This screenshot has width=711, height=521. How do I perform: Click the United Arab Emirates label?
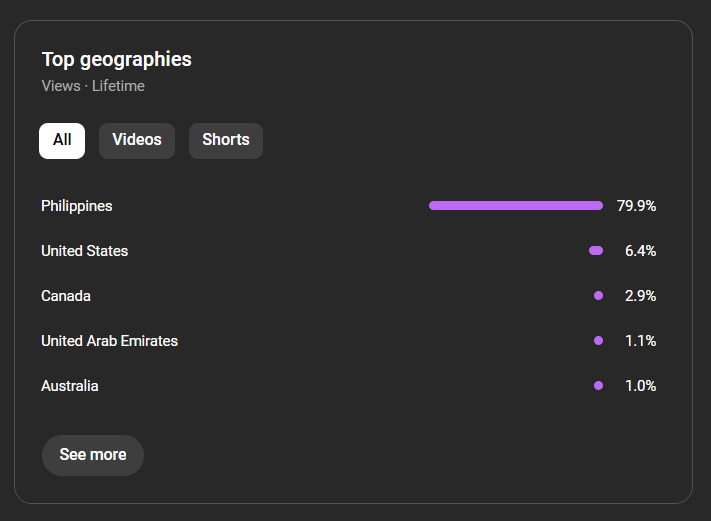[x=109, y=341]
